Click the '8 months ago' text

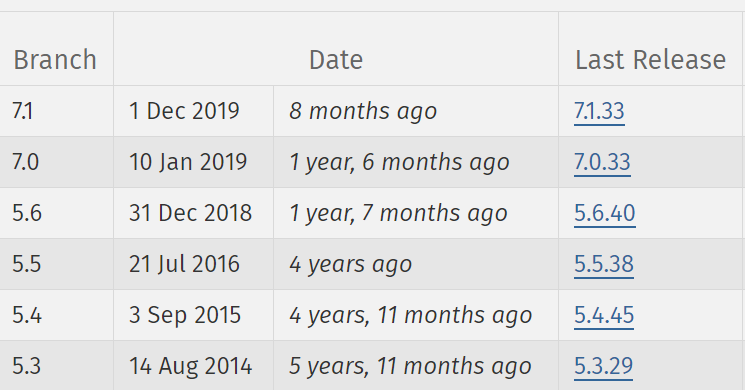pos(363,111)
